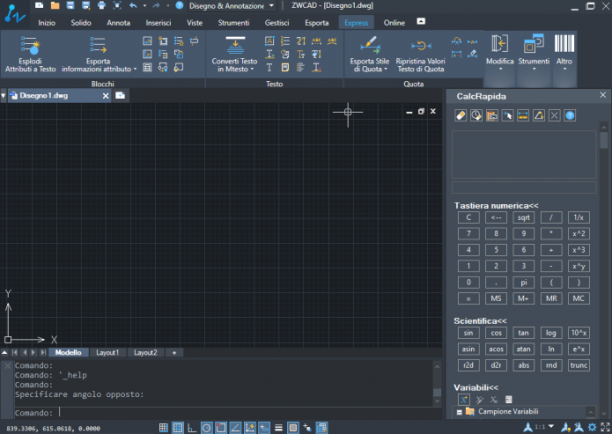The height and width of the screenshot is (434, 612).
Task: Click the Comando input line
Action: (x=224, y=413)
